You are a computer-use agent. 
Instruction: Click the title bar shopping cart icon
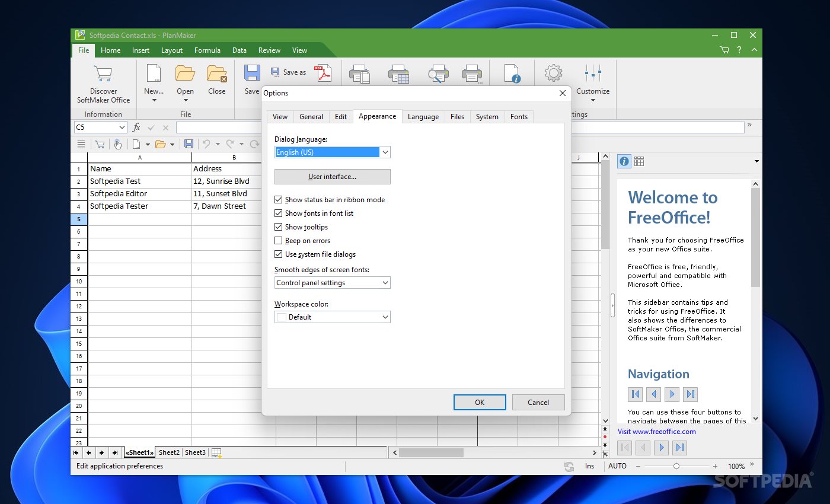pos(724,50)
